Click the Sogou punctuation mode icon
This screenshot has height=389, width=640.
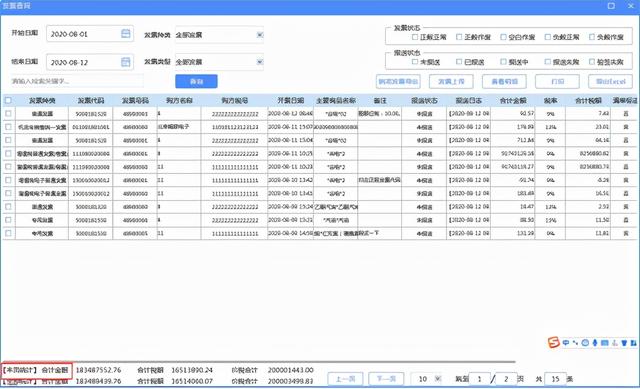(576, 343)
